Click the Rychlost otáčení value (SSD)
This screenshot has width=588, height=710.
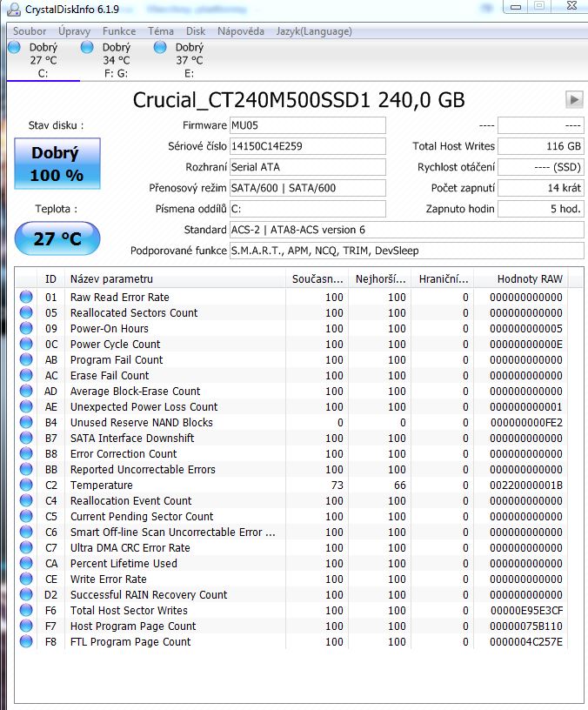541,167
